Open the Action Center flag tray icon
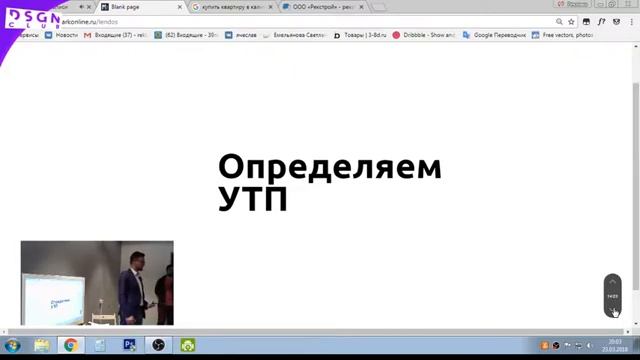Viewport: 640px width, 360px height. point(567,346)
